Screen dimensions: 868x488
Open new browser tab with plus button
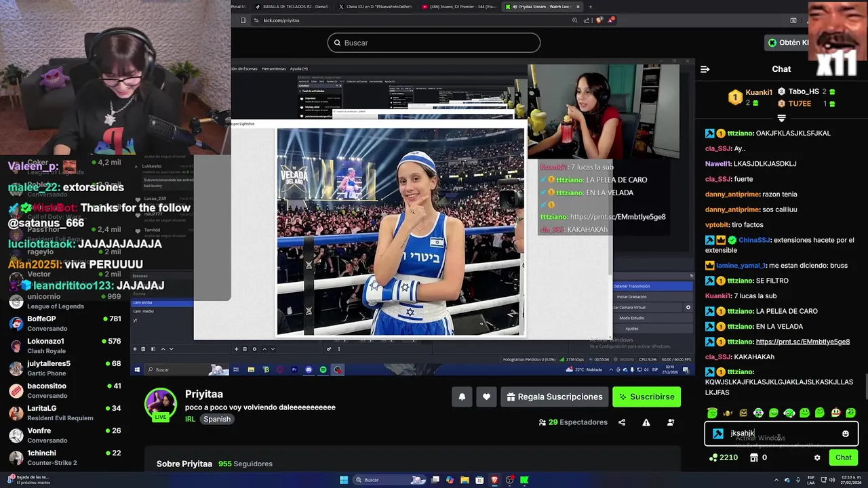590,7
